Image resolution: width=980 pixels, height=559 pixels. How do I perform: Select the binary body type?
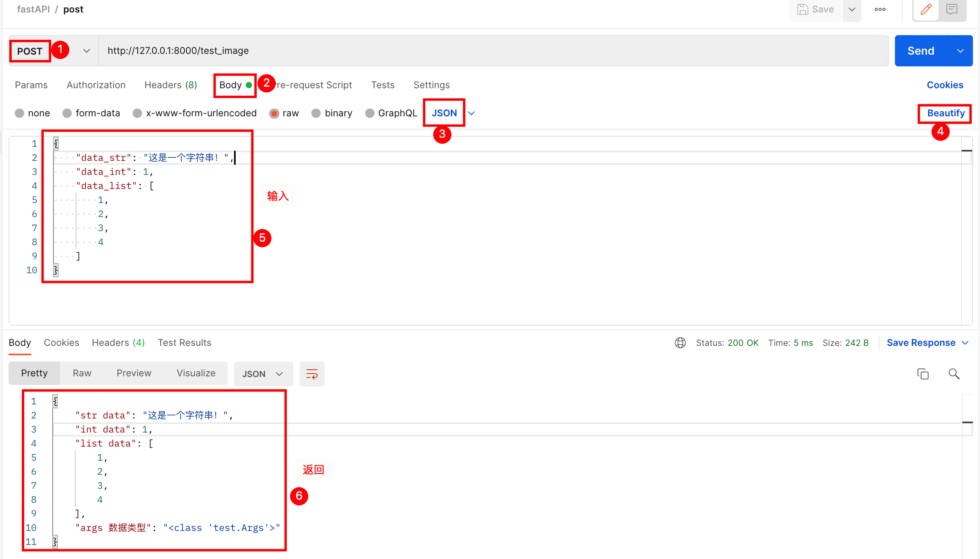tap(316, 113)
